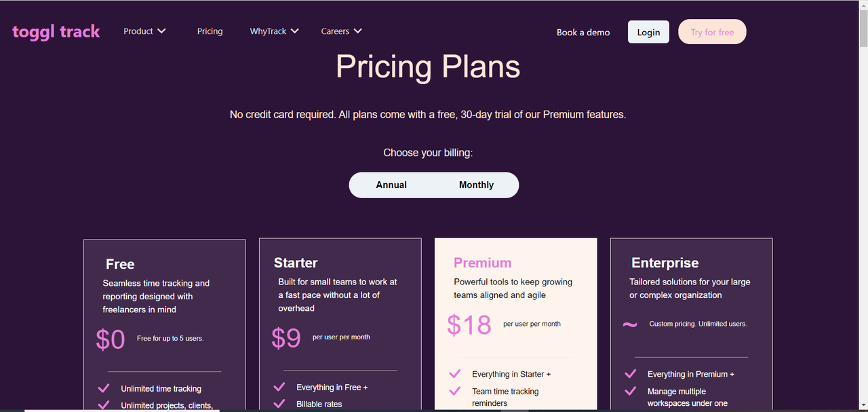
Task: Expand the Product dropdown menu
Action: 144,31
